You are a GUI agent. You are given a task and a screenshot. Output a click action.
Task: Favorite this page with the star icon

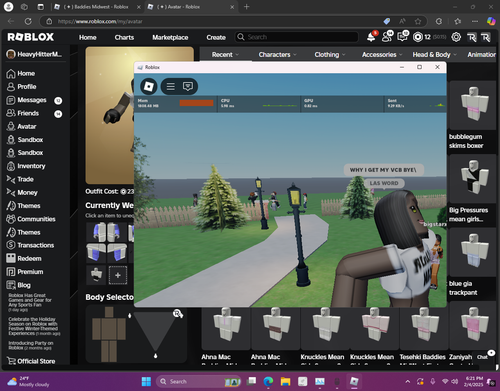[x=418, y=21]
